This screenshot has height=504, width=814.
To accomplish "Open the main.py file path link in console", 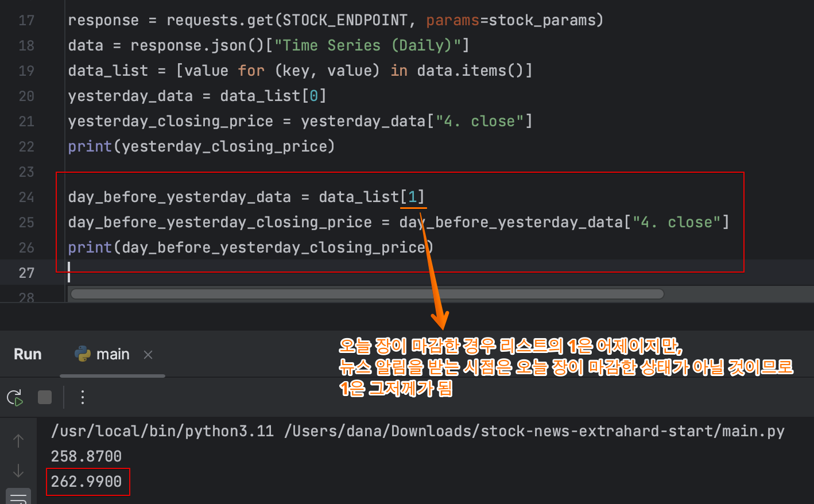I will pos(534,431).
